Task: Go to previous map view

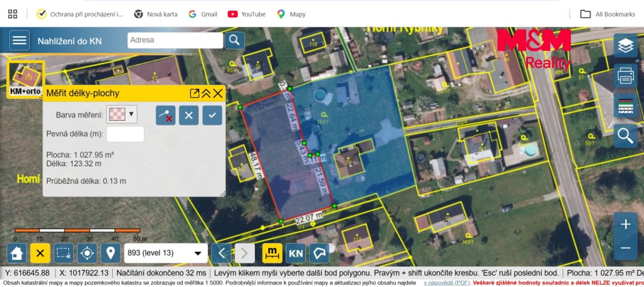Action: [221, 253]
